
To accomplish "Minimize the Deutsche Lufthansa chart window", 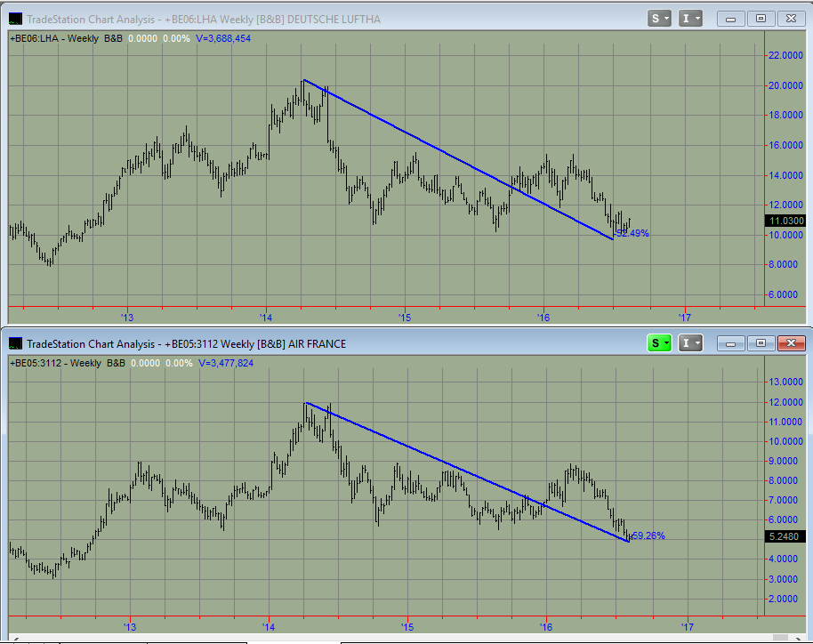I will [x=730, y=19].
